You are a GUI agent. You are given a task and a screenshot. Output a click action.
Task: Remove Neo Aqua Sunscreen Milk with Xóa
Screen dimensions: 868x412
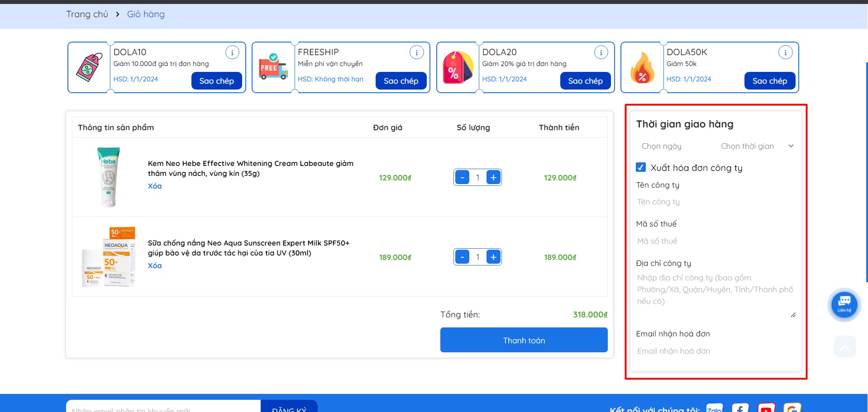[x=155, y=265]
